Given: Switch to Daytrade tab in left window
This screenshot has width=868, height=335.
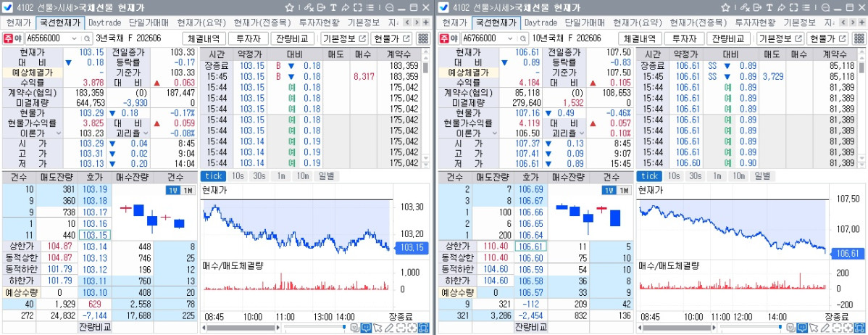Looking at the screenshot, I should pyautogui.click(x=106, y=22).
